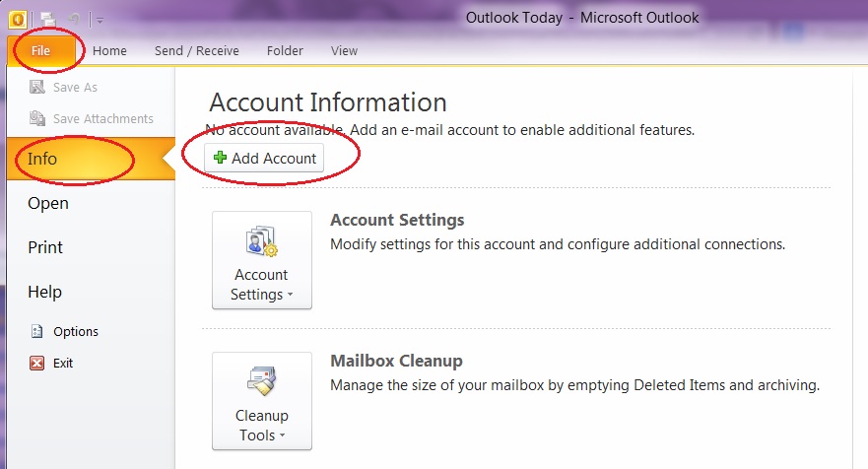Click the Cleanup Tools envelope-brush icon
Viewport: 868px width, 469px height.
click(261, 381)
